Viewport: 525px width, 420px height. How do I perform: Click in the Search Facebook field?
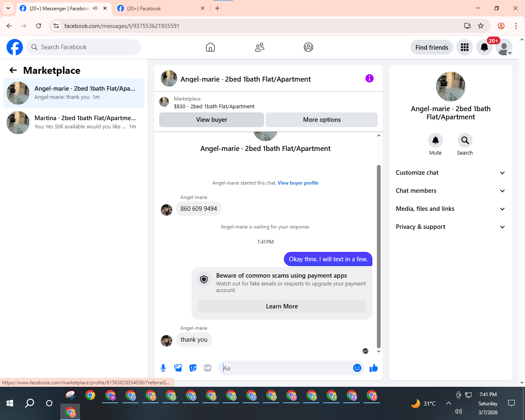(x=84, y=47)
